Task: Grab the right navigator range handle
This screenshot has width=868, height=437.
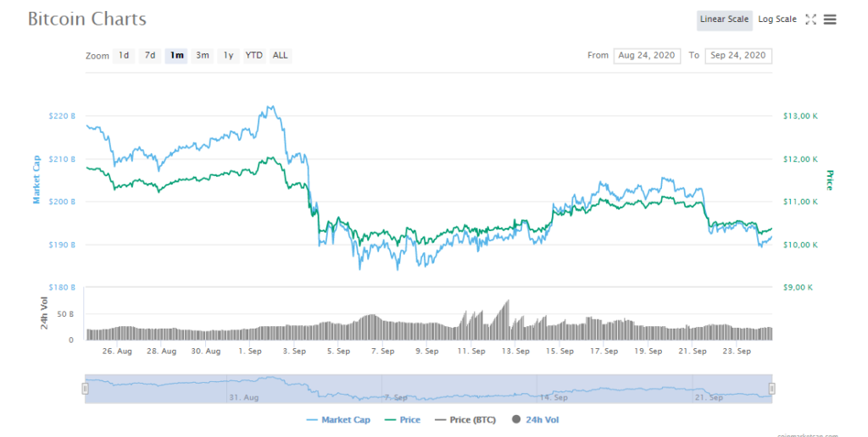Action: coord(771,389)
